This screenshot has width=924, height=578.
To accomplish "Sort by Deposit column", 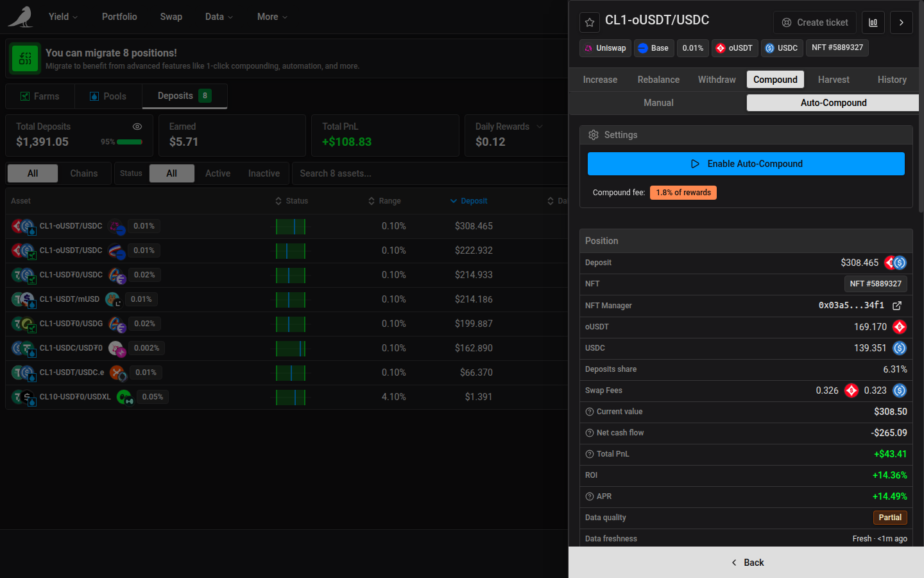I will (x=468, y=201).
